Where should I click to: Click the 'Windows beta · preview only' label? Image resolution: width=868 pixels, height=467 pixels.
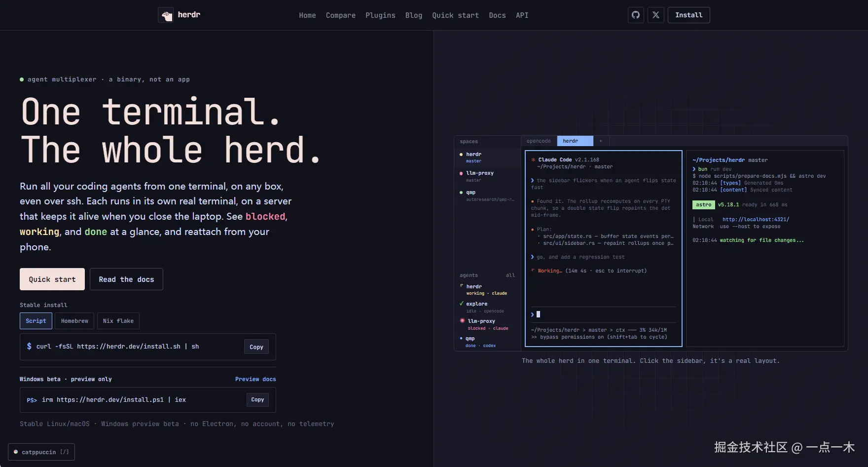[x=66, y=379]
